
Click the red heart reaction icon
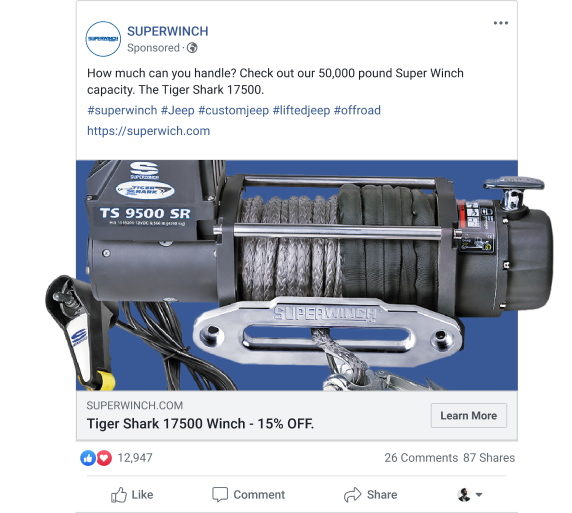[104, 458]
